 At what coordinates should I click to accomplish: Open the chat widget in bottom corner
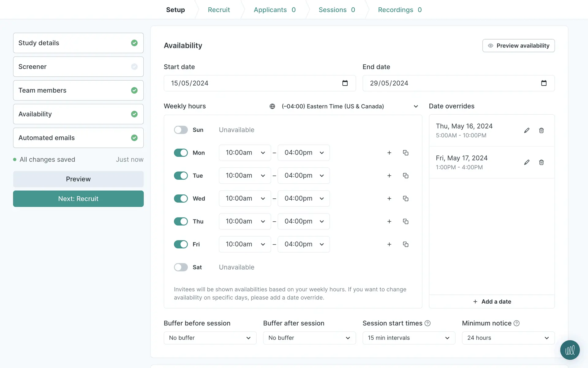[570, 350]
